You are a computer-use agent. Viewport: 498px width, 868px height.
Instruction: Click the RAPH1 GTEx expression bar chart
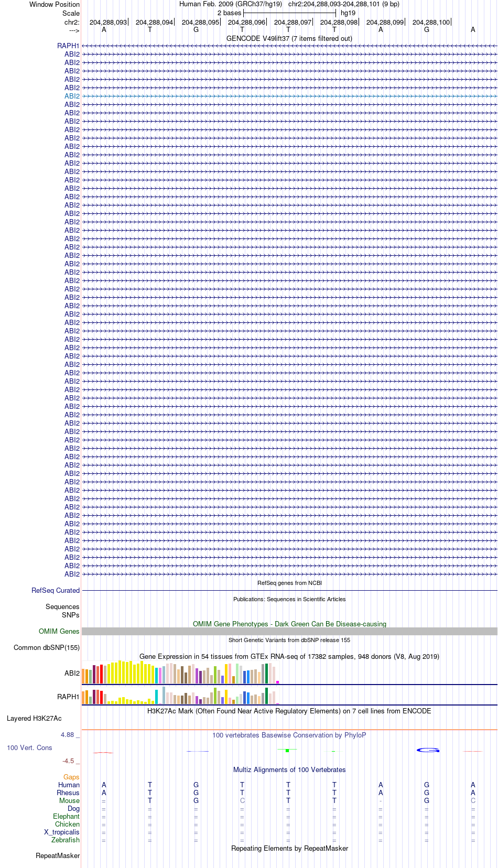180,696
